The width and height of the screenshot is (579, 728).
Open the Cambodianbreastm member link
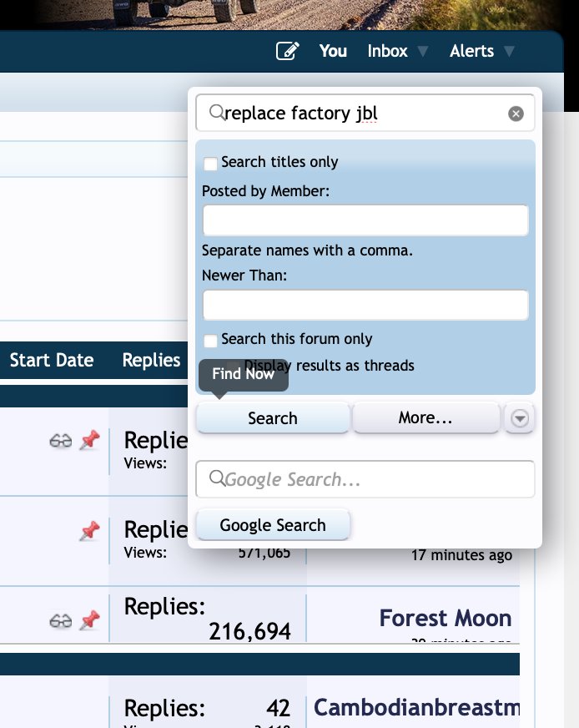(x=416, y=707)
